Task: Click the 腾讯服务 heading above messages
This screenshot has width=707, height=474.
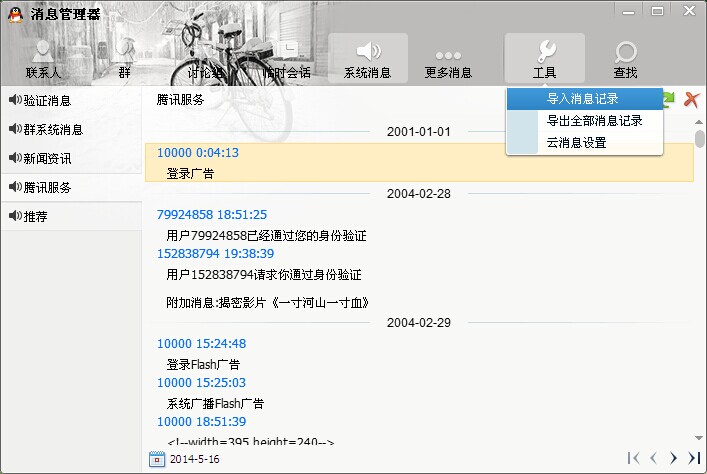Action: [x=180, y=99]
